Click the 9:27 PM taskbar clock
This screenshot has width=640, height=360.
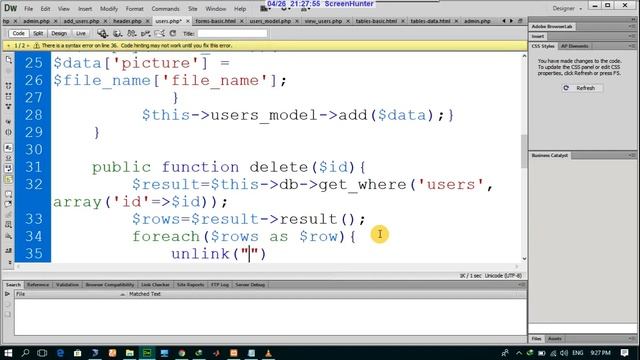point(600,353)
